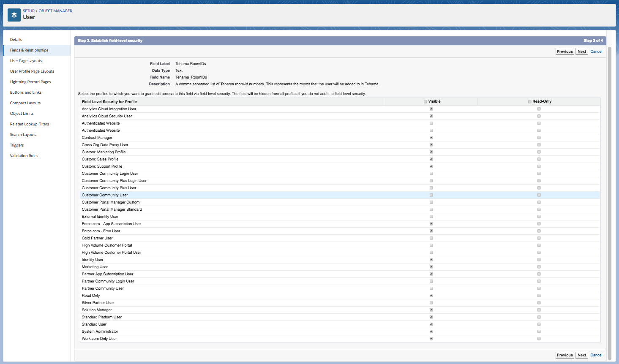Click the Tehama RoomIDs field label value
The width and height of the screenshot is (619, 364).
[191, 64]
